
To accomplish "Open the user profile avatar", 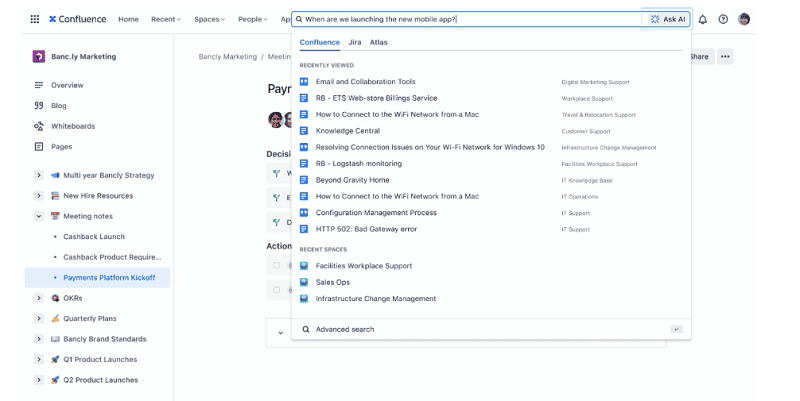I will click(x=744, y=19).
